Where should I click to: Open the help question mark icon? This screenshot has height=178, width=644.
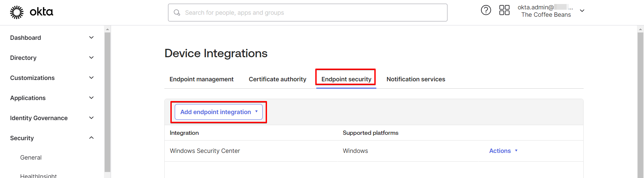[x=486, y=10]
